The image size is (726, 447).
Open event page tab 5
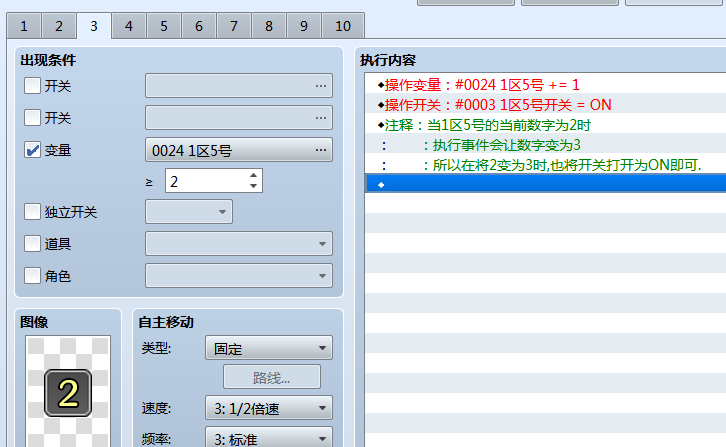tap(164, 26)
